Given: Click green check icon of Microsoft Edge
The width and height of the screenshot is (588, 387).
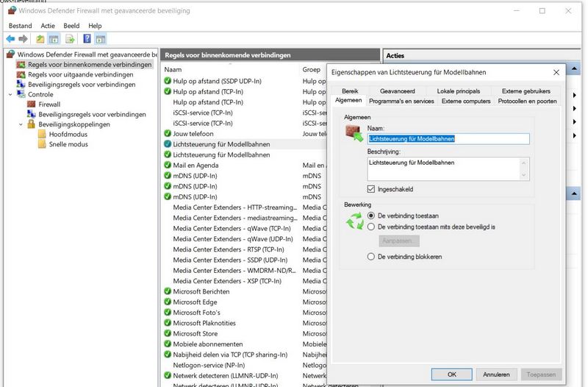Looking at the screenshot, I should [168, 302].
